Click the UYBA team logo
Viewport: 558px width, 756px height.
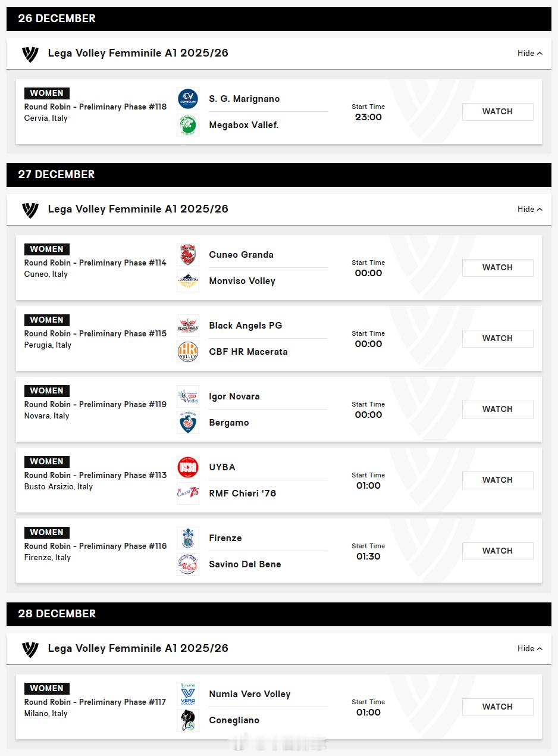[188, 467]
